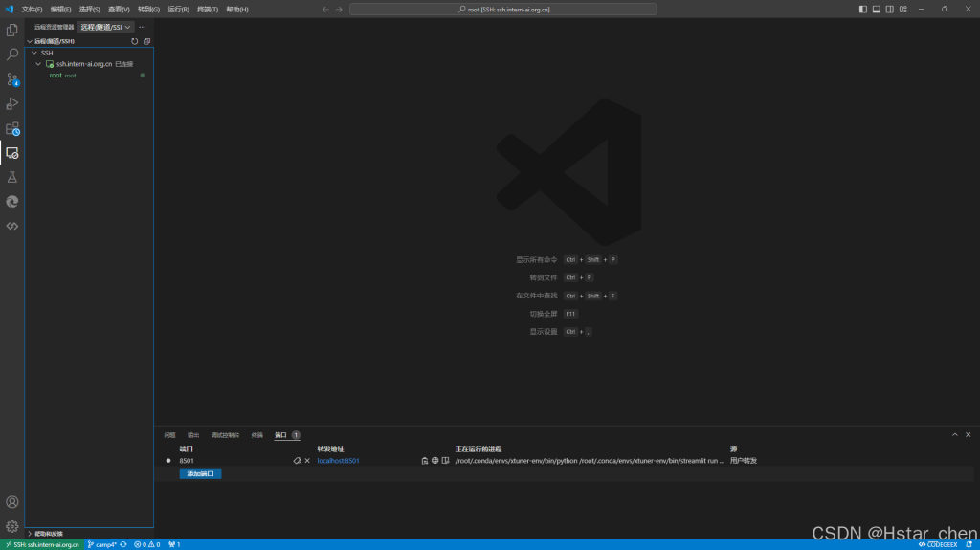This screenshot has height=550, width=980.
Task: Collapse the 远程(隧道/SSH) section
Action: (x=30, y=41)
